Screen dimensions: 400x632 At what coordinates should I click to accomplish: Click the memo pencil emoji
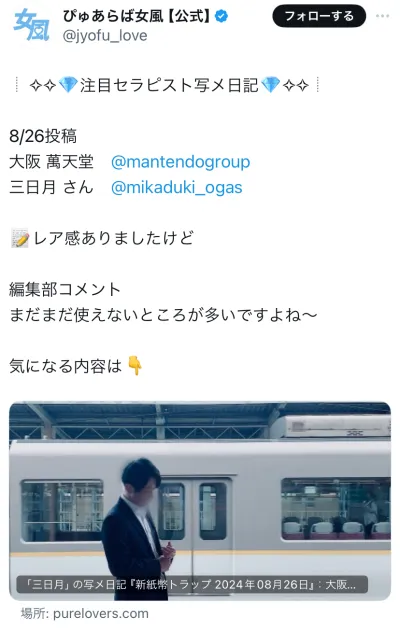pos(20,238)
